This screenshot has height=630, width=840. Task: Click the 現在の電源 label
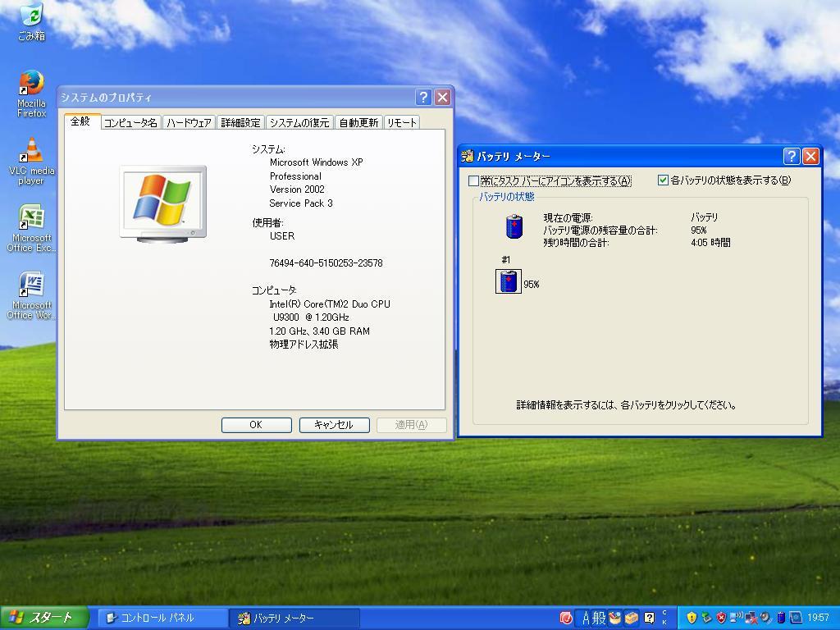tap(568, 217)
